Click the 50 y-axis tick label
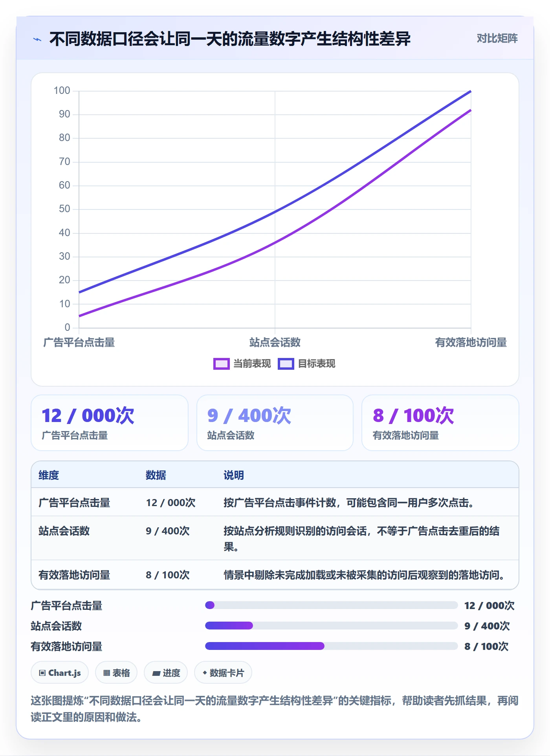This screenshot has height=756, width=550. (64, 209)
